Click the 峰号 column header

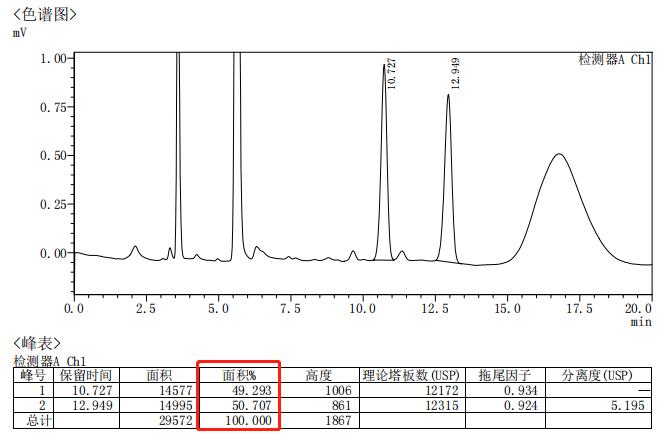tap(33, 375)
